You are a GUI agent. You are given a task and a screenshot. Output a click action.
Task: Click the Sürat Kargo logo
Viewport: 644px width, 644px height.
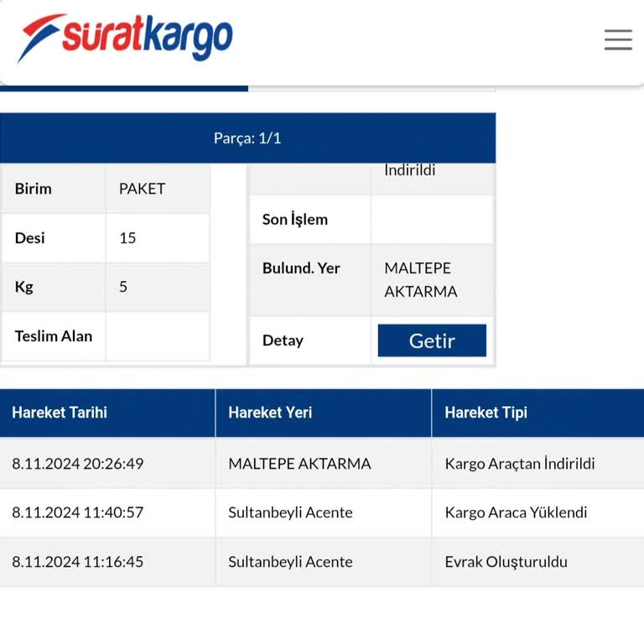[125, 38]
